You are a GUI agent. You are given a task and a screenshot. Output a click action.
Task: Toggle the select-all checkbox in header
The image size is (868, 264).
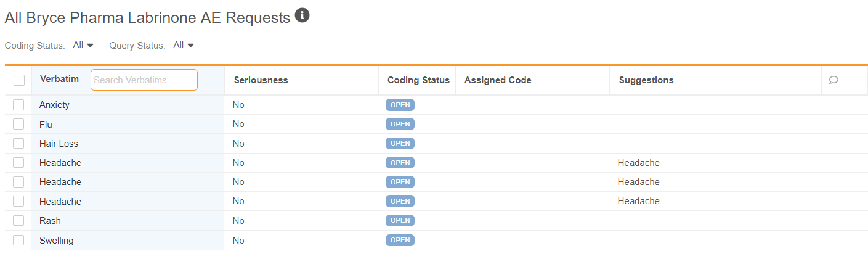point(18,80)
